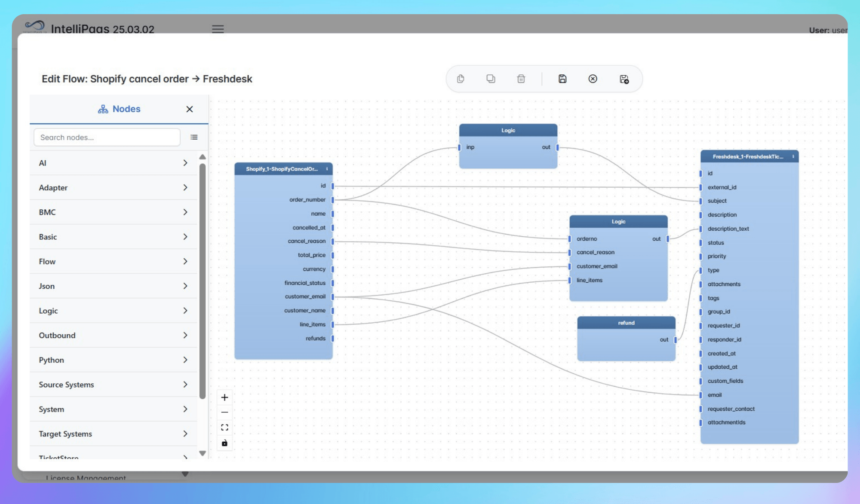Zoom in on the flow canvas
This screenshot has height=504, width=860.
[224, 397]
